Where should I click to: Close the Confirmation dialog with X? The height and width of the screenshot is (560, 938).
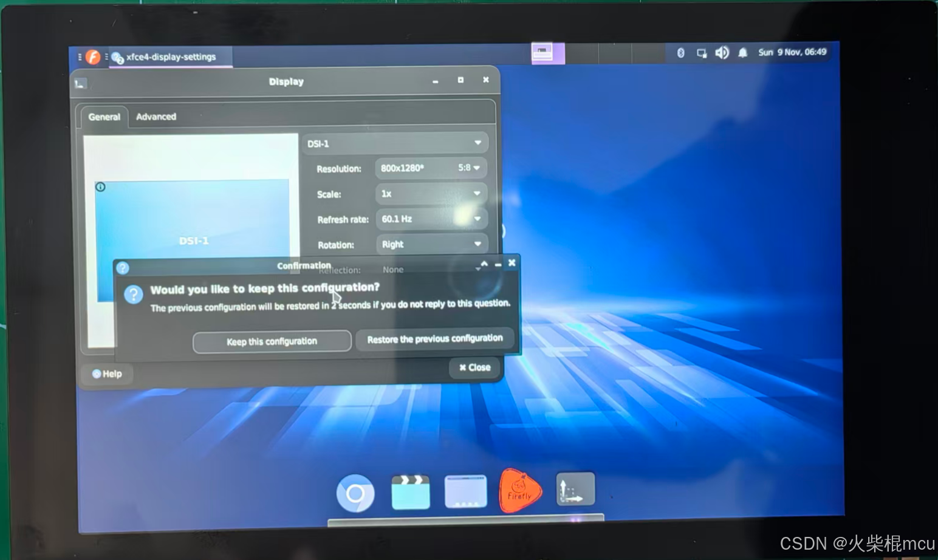point(512,262)
